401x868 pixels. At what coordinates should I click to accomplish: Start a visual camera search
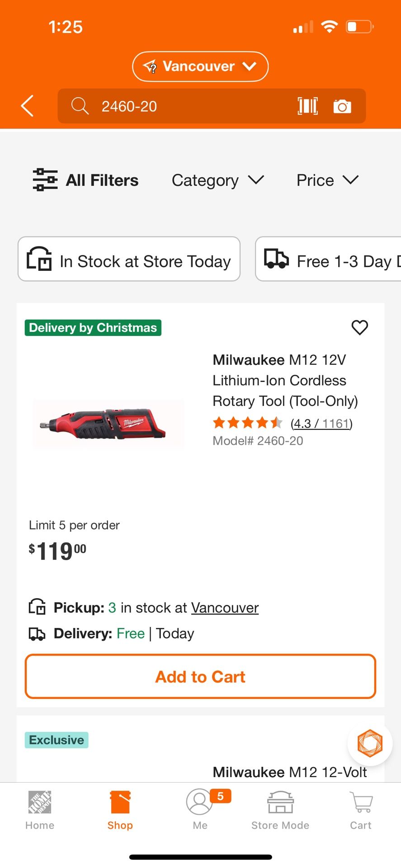(x=342, y=106)
